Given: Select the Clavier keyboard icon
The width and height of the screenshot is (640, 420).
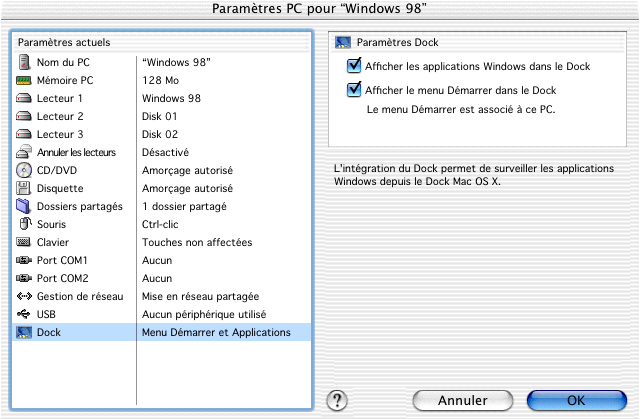Looking at the screenshot, I should [24, 242].
